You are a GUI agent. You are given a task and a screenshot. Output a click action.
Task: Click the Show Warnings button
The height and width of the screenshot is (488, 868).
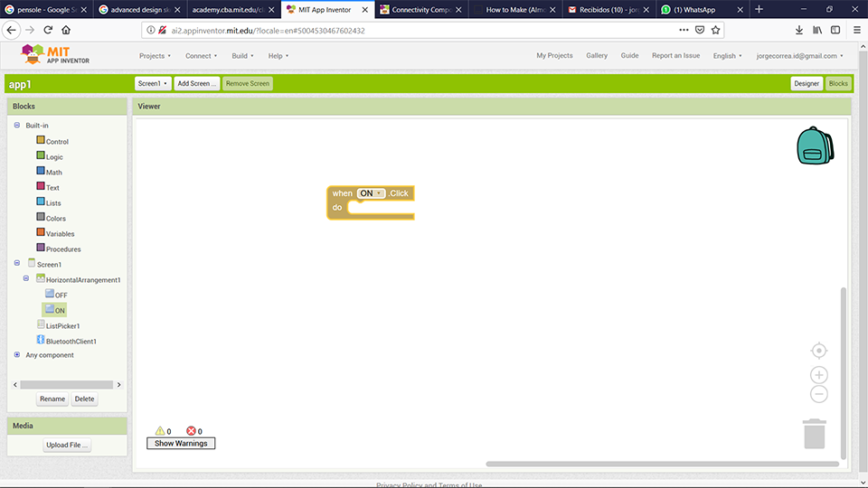click(181, 443)
